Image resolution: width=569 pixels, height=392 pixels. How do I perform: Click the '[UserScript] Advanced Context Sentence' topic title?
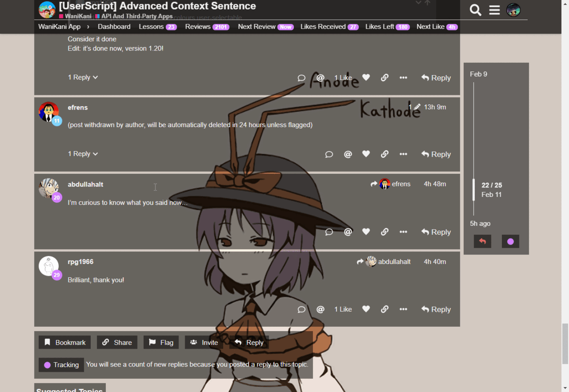[157, 6]
